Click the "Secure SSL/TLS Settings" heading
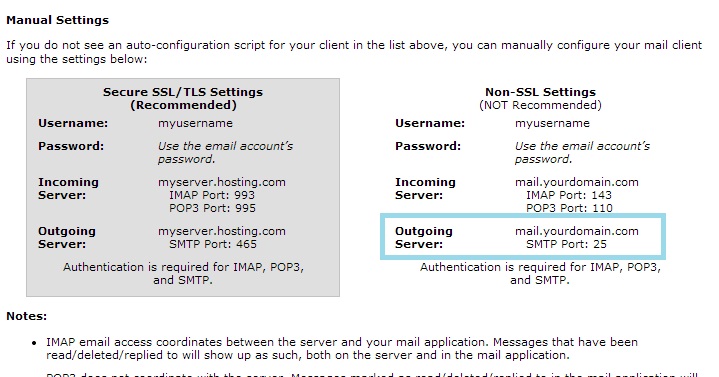 click(x=183, y=92)
